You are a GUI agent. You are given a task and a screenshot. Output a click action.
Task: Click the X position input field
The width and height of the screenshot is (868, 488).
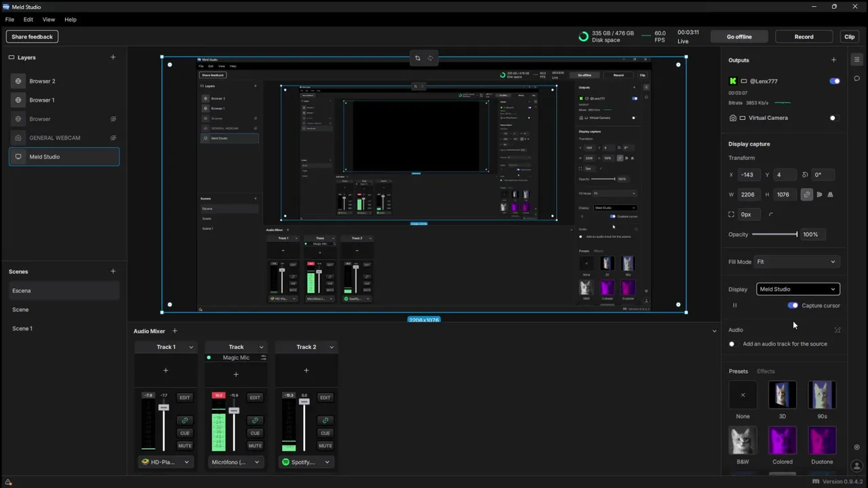click(x=750, y=175)
